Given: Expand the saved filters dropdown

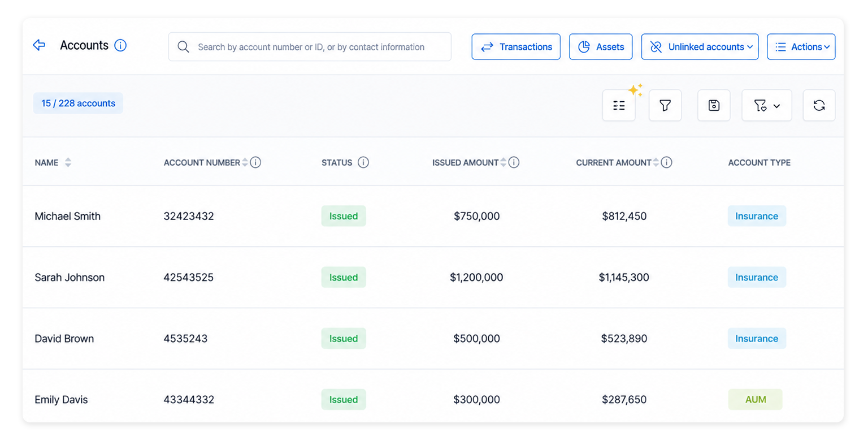Looking at the screenshot, I should pyautogui.click(x=767, y=105).
